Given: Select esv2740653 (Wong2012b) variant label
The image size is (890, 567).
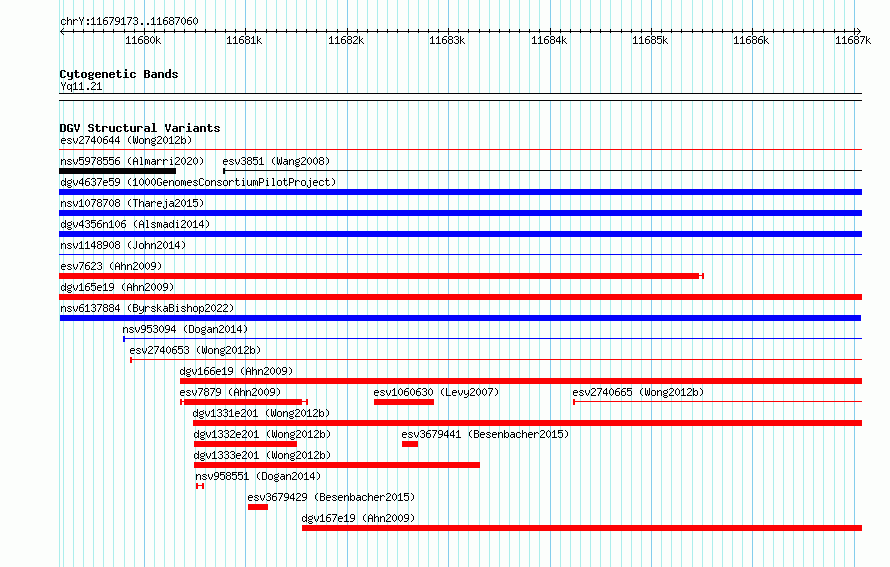Looking at the screenshot, I should coord(195,350).
